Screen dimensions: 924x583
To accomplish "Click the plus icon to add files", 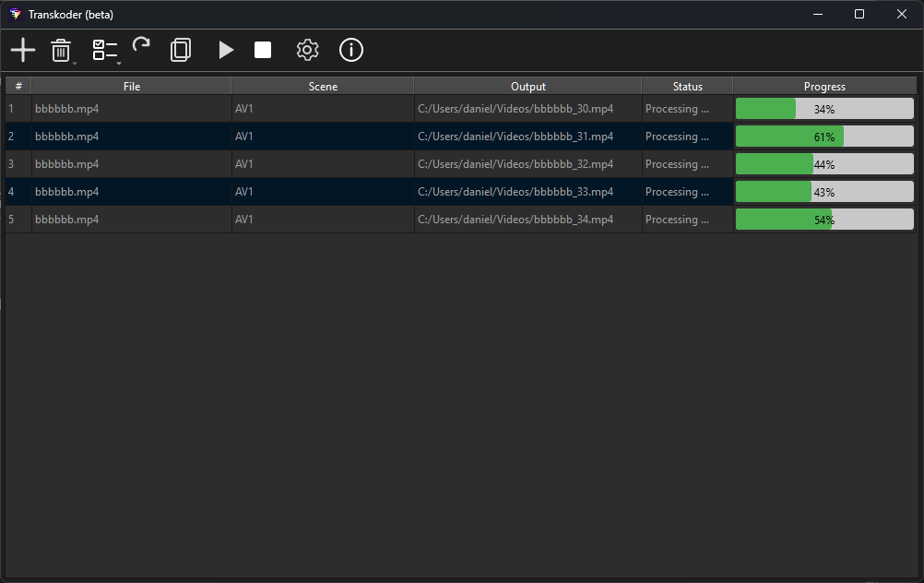I will 23,50.
